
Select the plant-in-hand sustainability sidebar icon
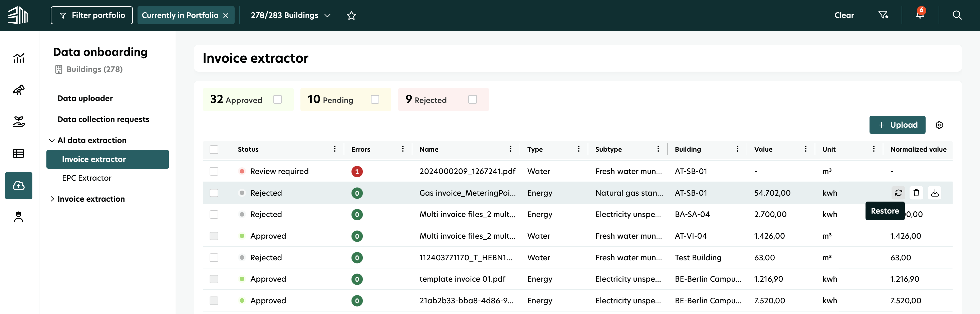[x=19, y=122]
